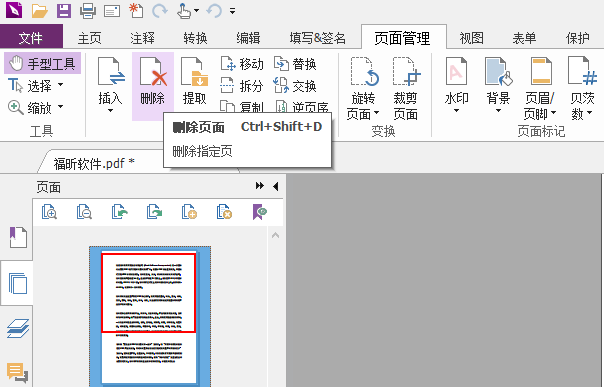Open the page thumbnails sidebar icon

click(x=17, y=283)
